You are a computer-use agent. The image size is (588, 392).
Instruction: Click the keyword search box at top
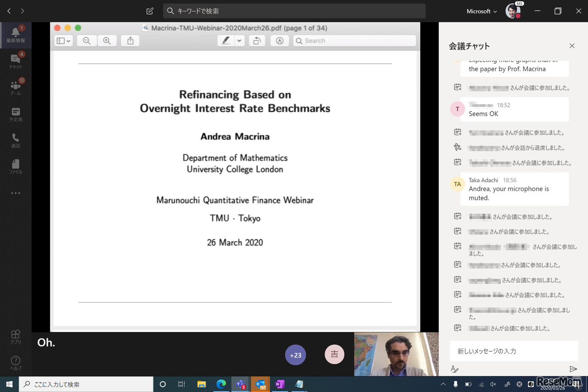coord(294,11)
